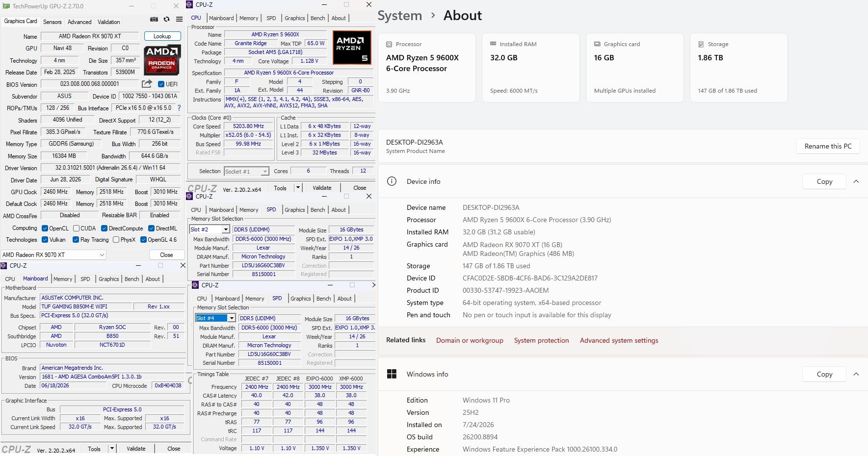
Task: Open Graphics tab in CPU-Z Slot #4 window
Action: click(x=301, y=299)
